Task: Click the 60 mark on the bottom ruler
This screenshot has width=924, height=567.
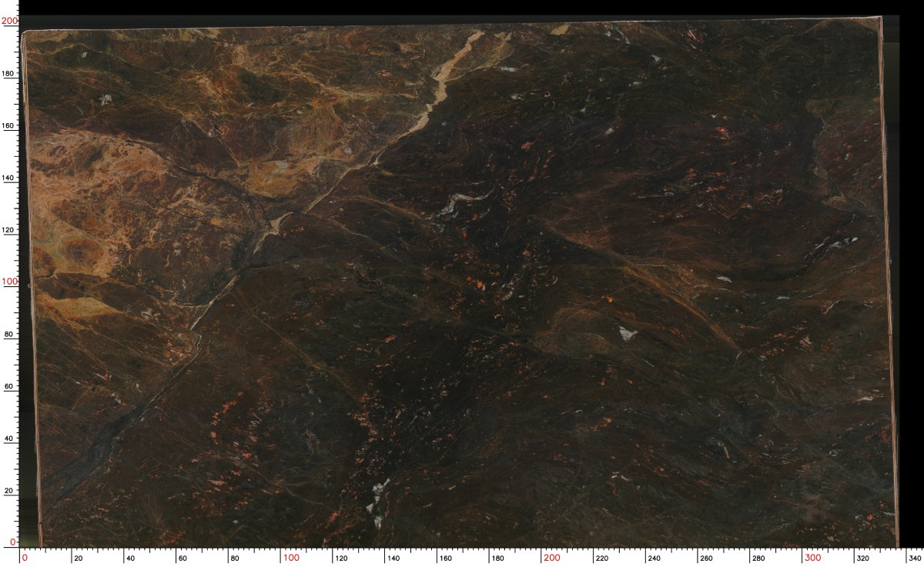Action: (182, 559)
